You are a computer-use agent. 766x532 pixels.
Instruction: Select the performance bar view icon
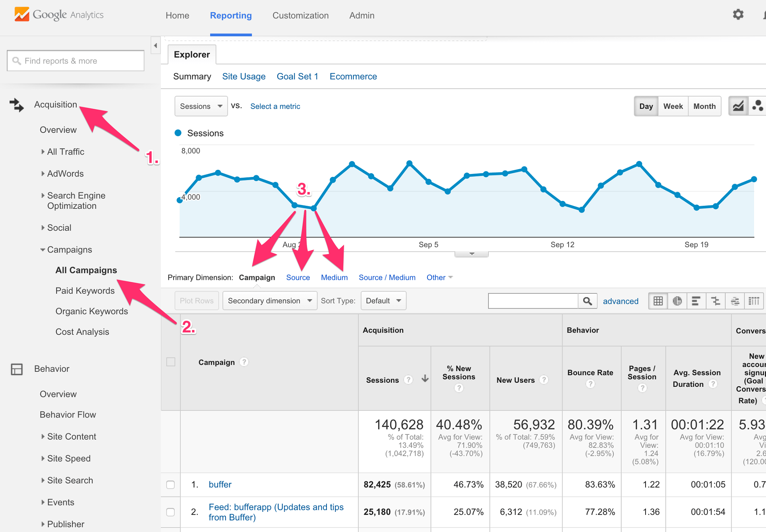click(696, 301)
